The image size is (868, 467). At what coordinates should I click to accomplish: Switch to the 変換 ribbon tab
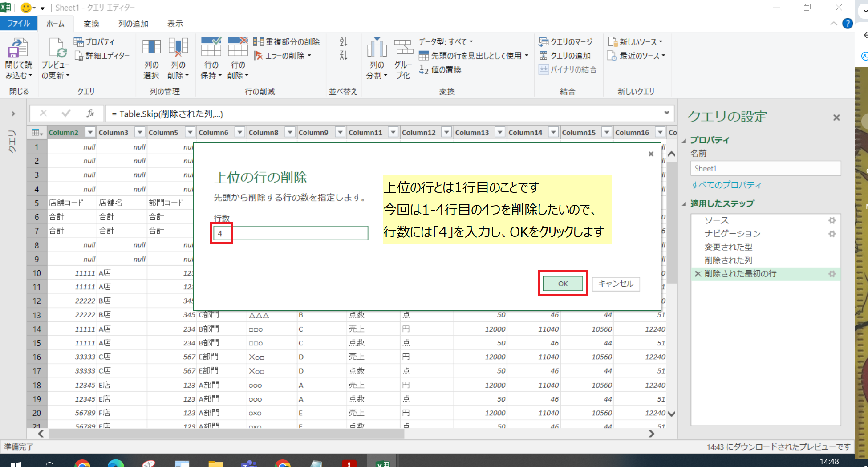click(x=91, y=24)
